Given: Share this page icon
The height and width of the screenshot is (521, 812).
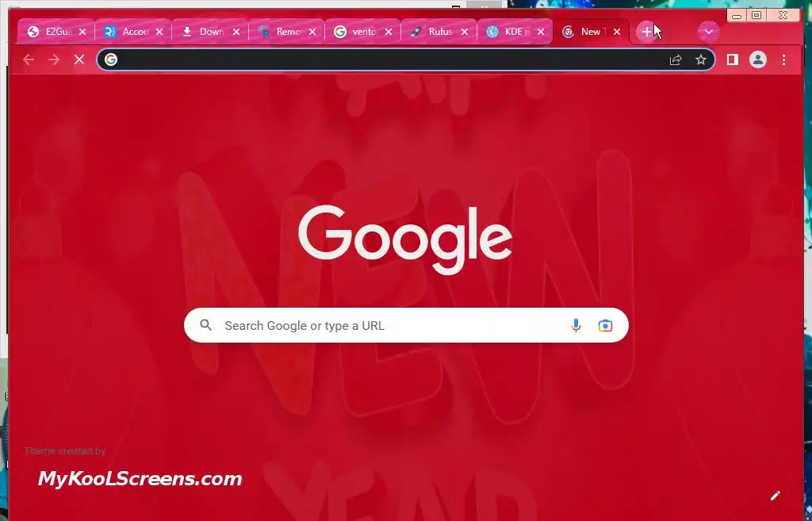Looking at the screenshot, I should tap(676, 60).
